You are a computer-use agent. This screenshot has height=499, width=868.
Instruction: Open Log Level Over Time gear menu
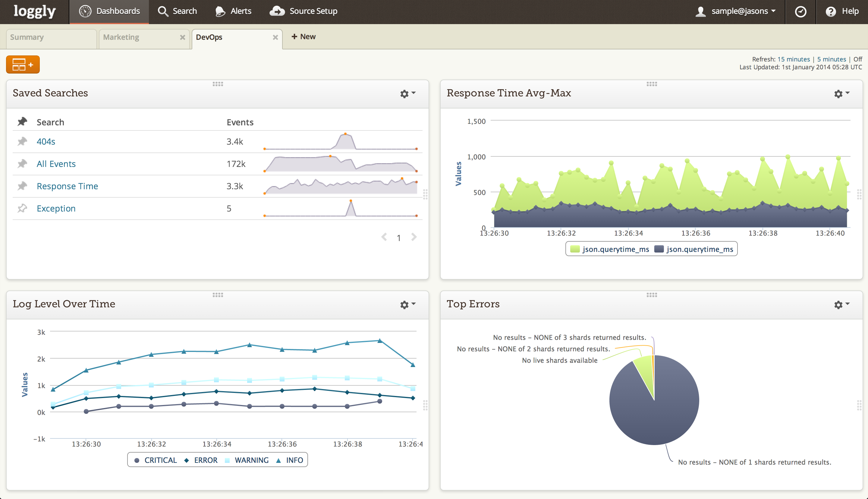(407, 304)
